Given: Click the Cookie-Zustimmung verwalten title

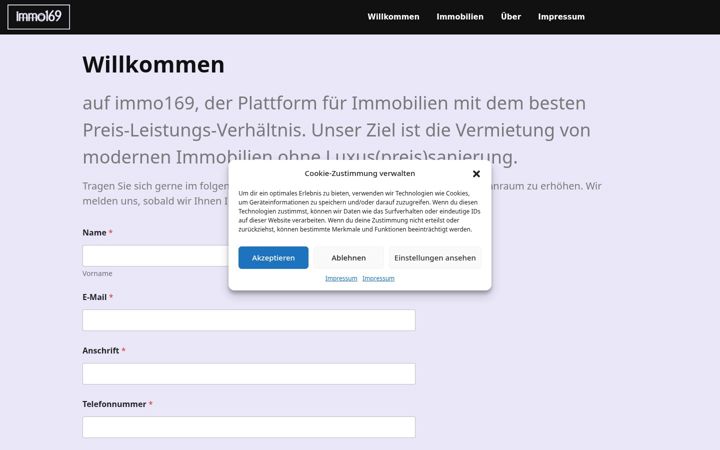Looking at the screenshot, I should tap(360, 173).
